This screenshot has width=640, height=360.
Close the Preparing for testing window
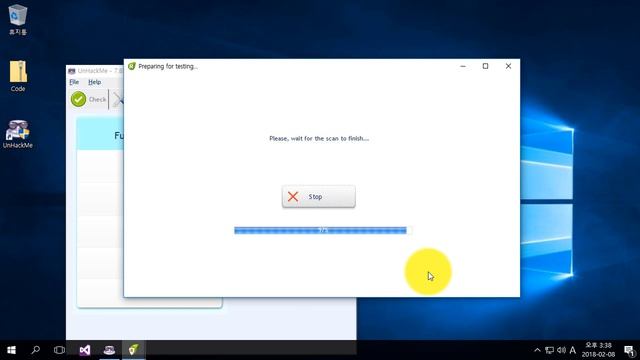coord(508,66)
